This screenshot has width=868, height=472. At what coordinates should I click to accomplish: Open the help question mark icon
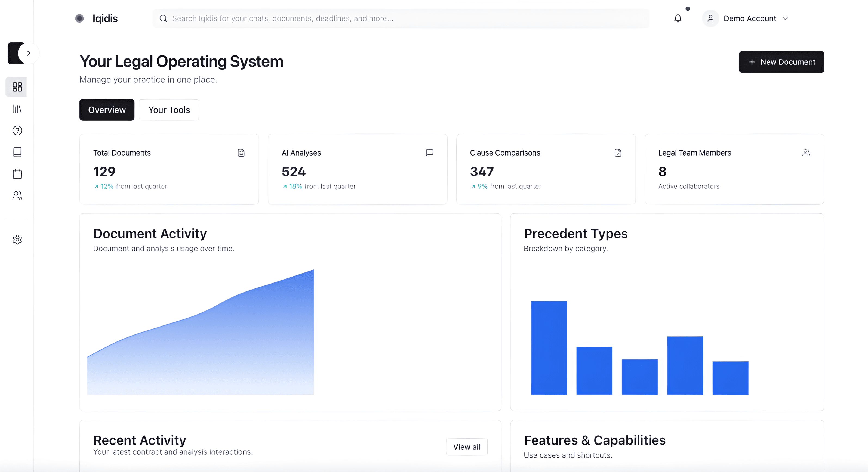click(17, 130)
